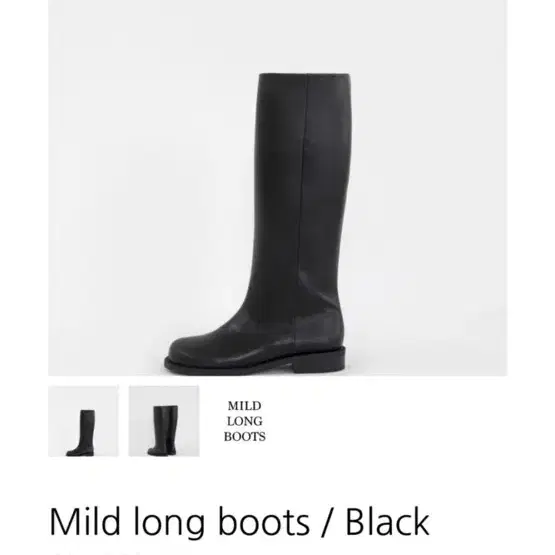Image resolution: width=555 pixels, height=555 pixels.
Task: Select the MILD LONG BOOTS text thumbnail
Action: point(245,421)
